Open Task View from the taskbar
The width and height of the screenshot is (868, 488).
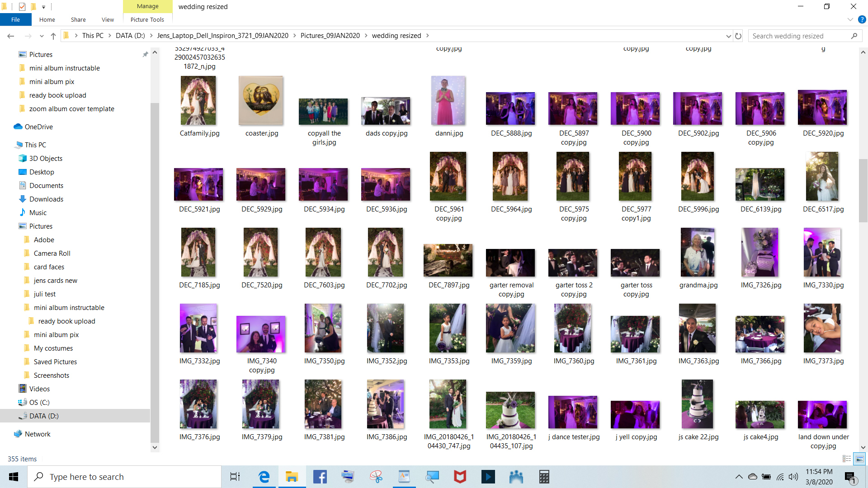point(235,476)
